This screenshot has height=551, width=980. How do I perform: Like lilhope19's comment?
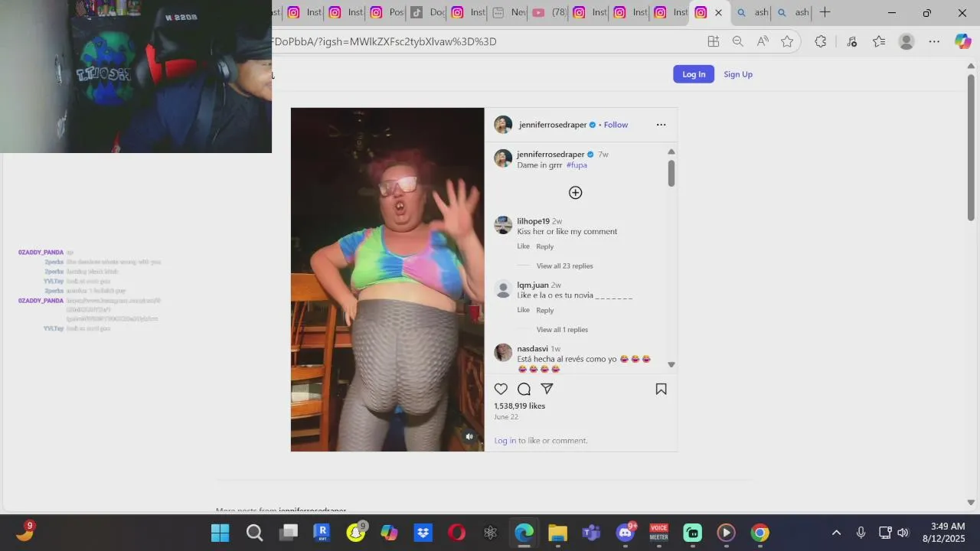click(523, 246)
